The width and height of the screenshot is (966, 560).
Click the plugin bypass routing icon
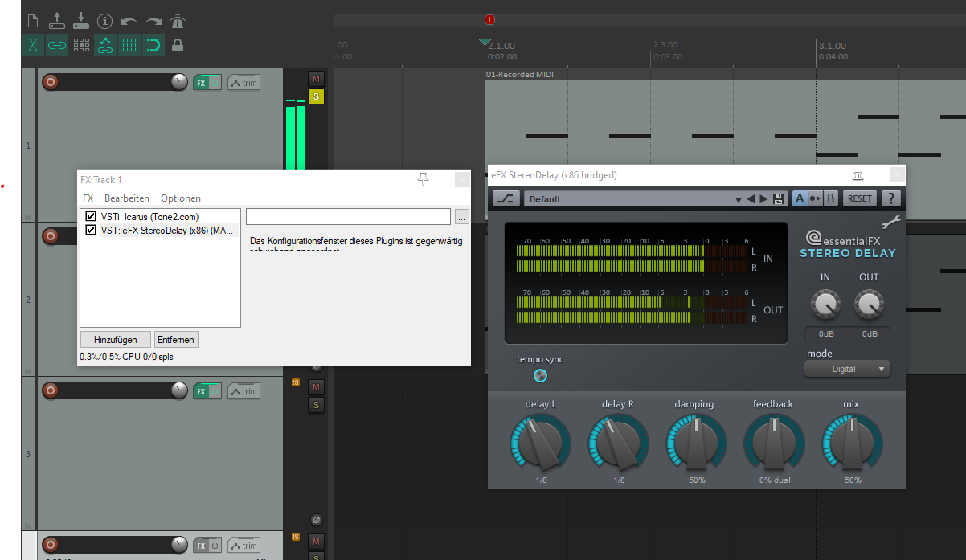point(505,198)
